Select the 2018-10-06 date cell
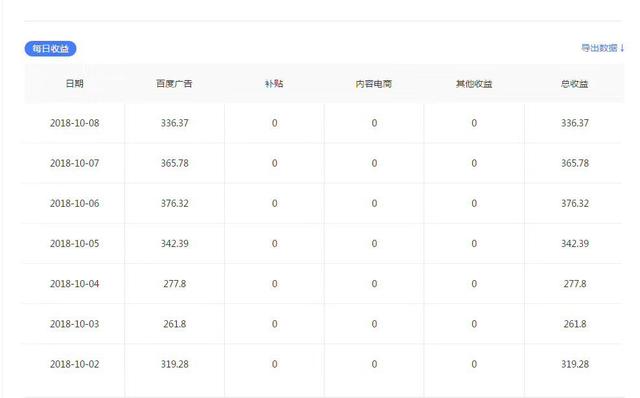Image resolution: width=640 pixels, height=398 pixels. tap(75, 203)
